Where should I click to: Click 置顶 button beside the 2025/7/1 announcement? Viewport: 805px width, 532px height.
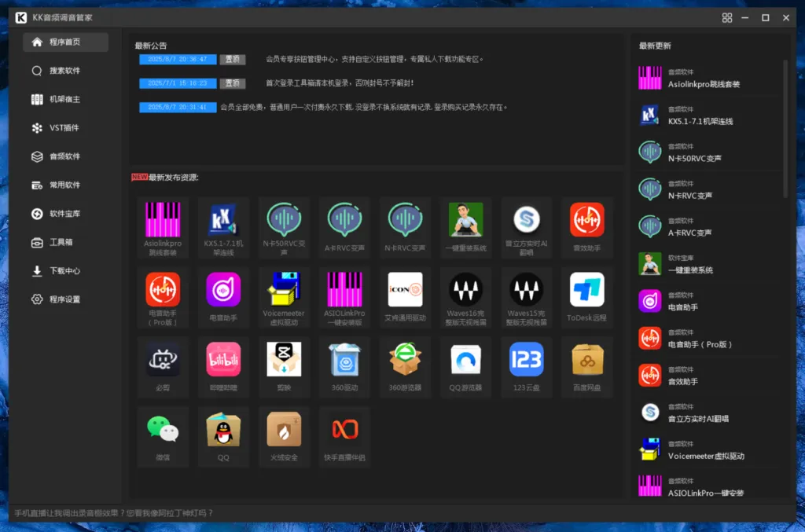pyautogui.click(x=233, y=83)
